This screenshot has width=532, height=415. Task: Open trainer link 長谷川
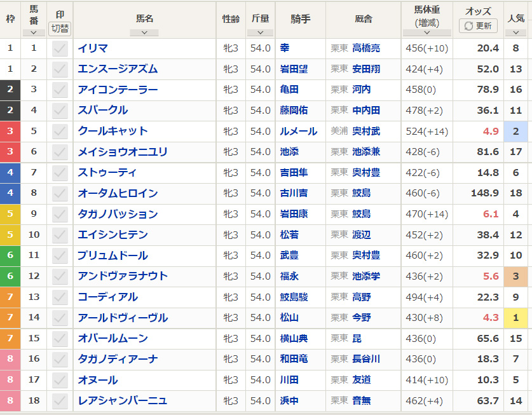(x=366, y=359)
